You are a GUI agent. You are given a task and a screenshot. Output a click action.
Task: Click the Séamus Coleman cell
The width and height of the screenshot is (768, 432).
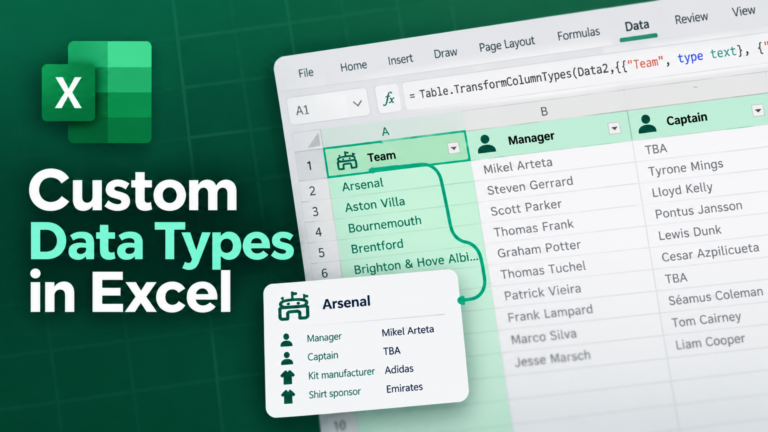(718, 297)
